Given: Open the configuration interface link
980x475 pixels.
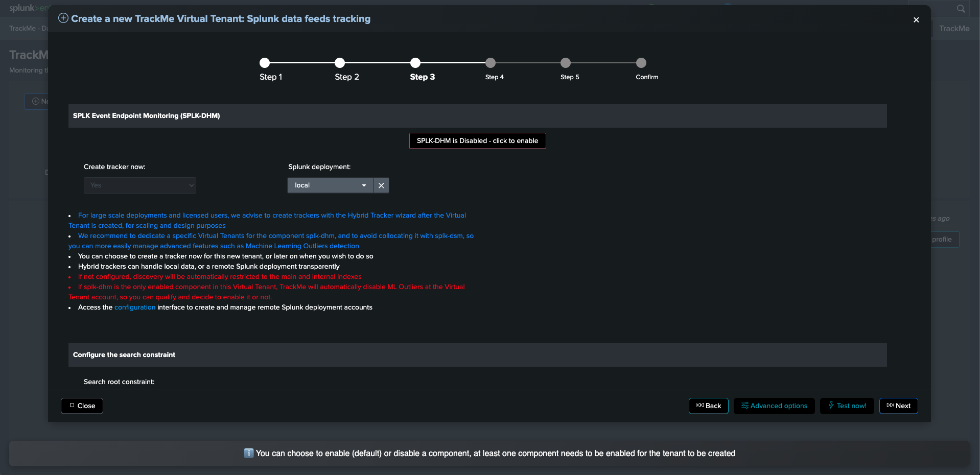Looking at the screenshot, I should [x=135, y=307].
